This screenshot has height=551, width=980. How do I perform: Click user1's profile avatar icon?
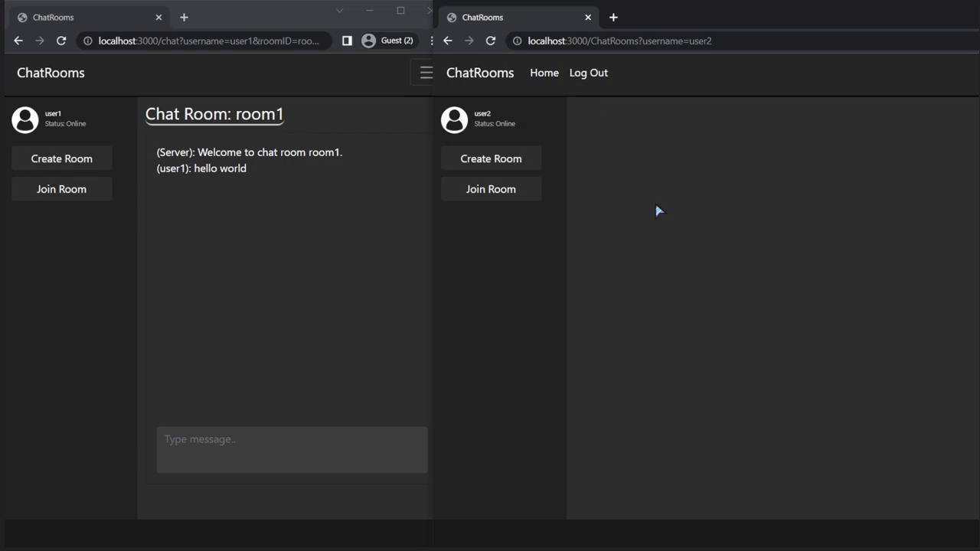24,119
